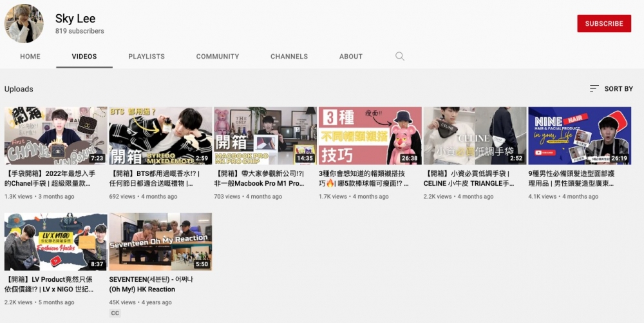Viewport: 644px width, 323px height.
Task: Open the NINE hair products video thumbnail
Action: 580,135
